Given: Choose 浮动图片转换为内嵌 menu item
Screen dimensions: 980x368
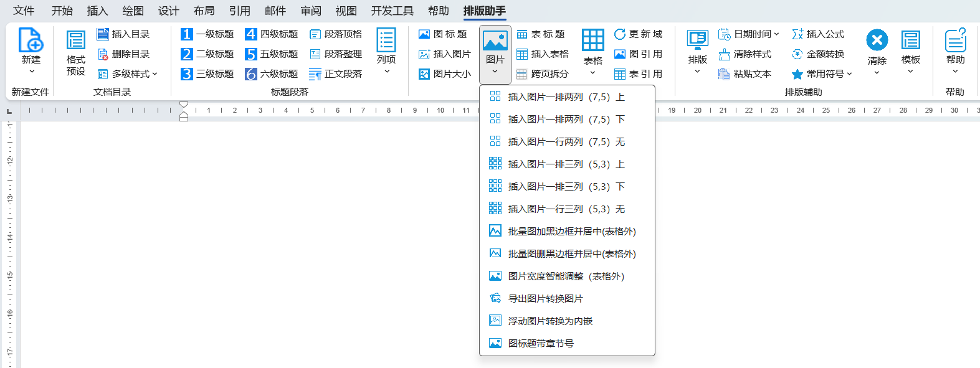Looking at the screenshot, I should [550, 321].
